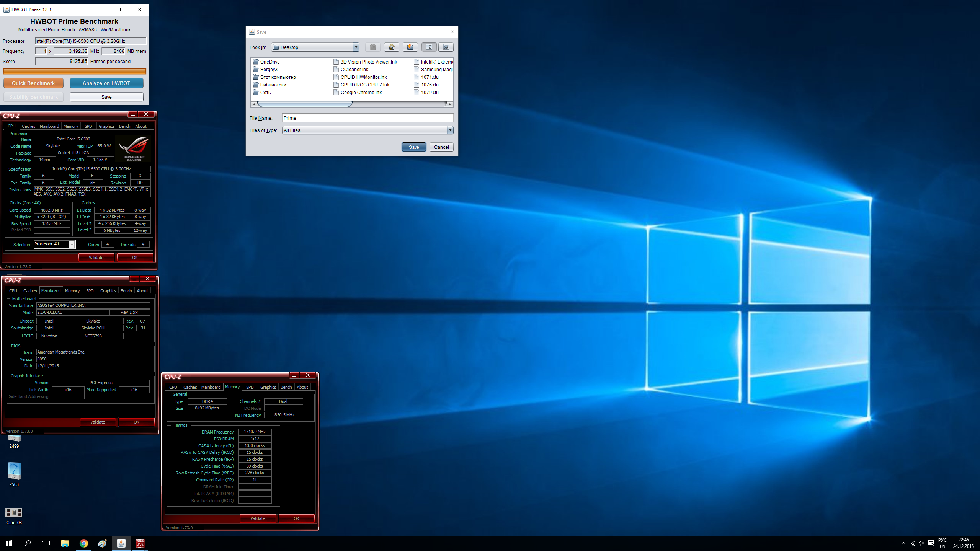Click Save dialog horizontal scrollbar thumb
This screenshot has width=980, height=551.
[305, 104]
